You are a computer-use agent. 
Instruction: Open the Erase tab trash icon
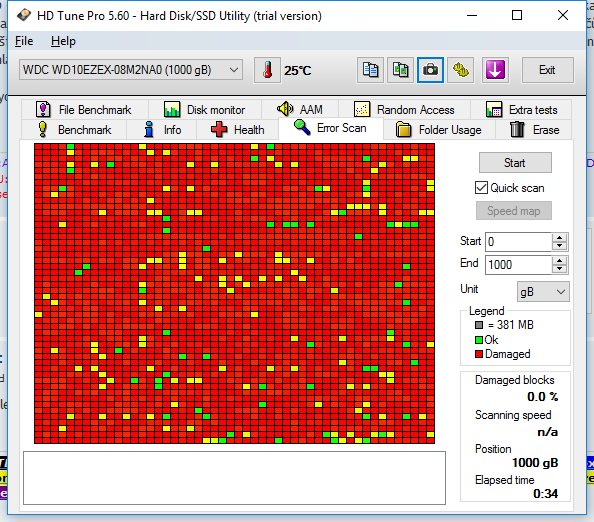tap(517, 130)
